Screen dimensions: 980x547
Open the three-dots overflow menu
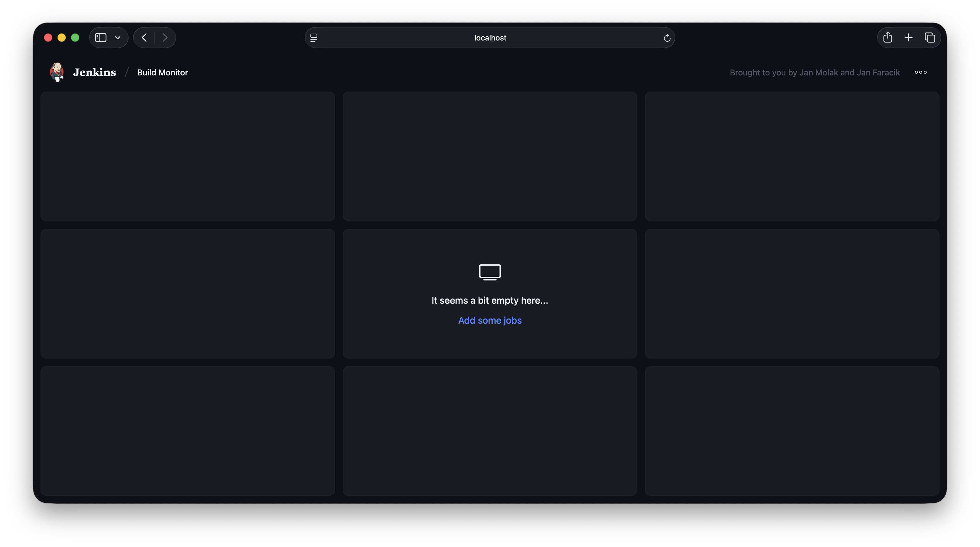[921, 72]
